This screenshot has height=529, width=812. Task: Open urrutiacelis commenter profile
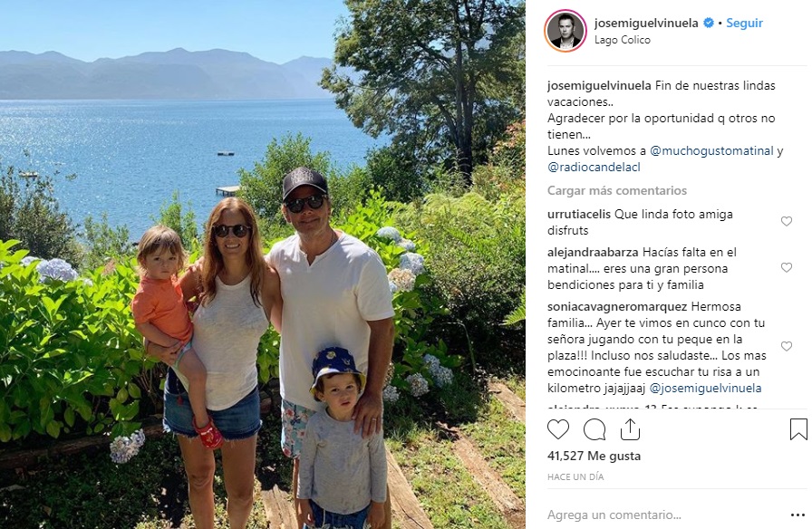(579, 214)
